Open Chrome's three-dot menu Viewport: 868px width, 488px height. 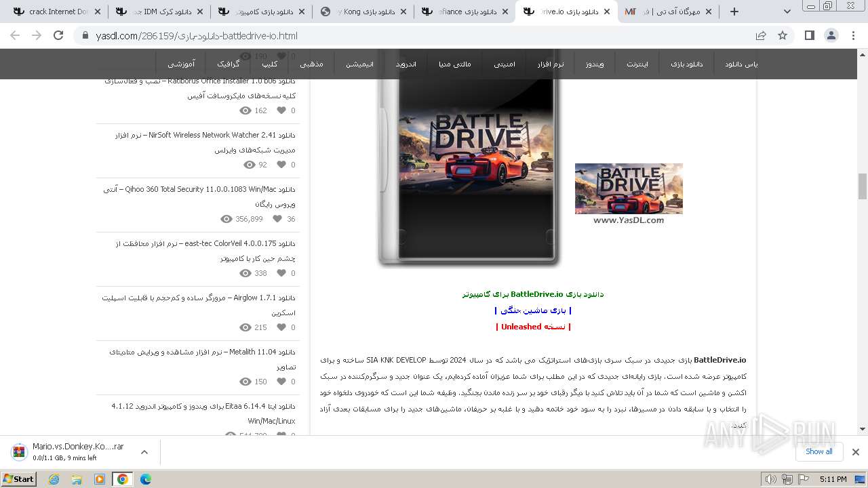pyautogui.click(x=853, y=35)
